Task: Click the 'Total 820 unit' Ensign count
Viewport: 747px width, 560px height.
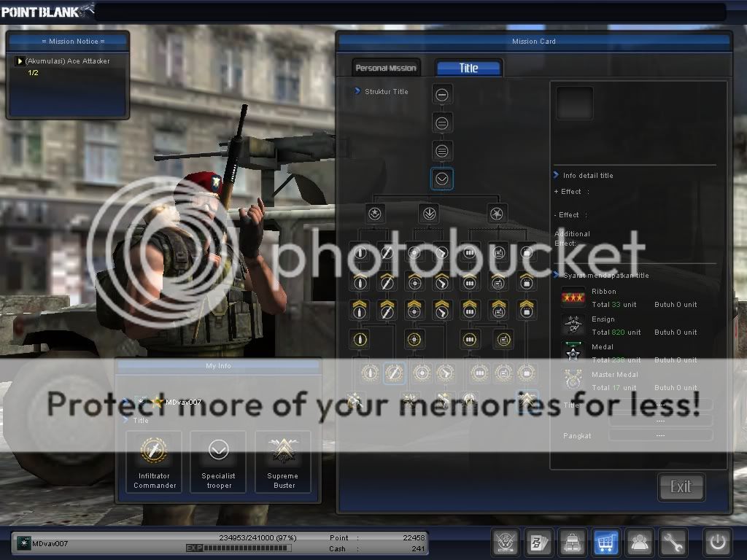Action: (616, 332)
